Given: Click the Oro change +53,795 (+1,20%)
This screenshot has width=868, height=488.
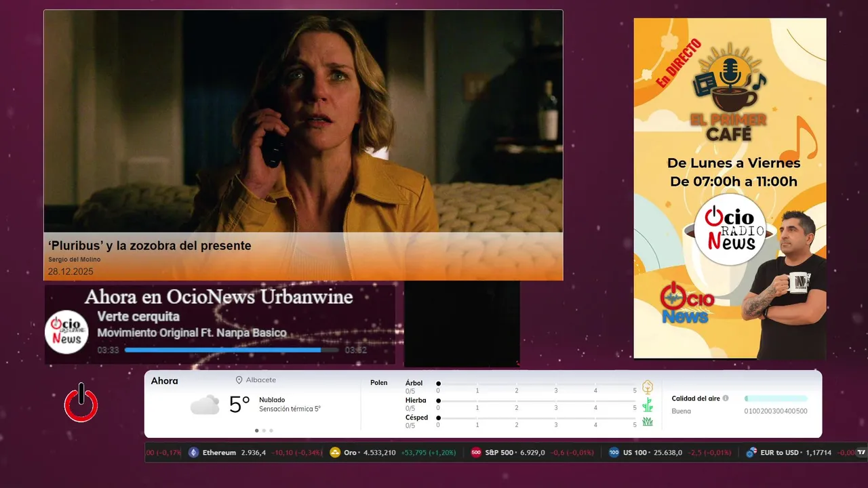Looking at the screenshot, I should click(429, 453).
